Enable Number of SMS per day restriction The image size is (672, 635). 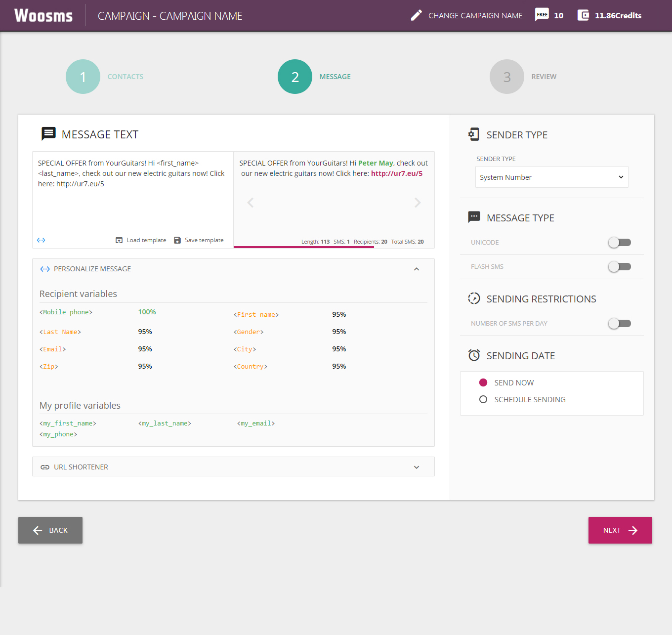click(x=619, y=324)
